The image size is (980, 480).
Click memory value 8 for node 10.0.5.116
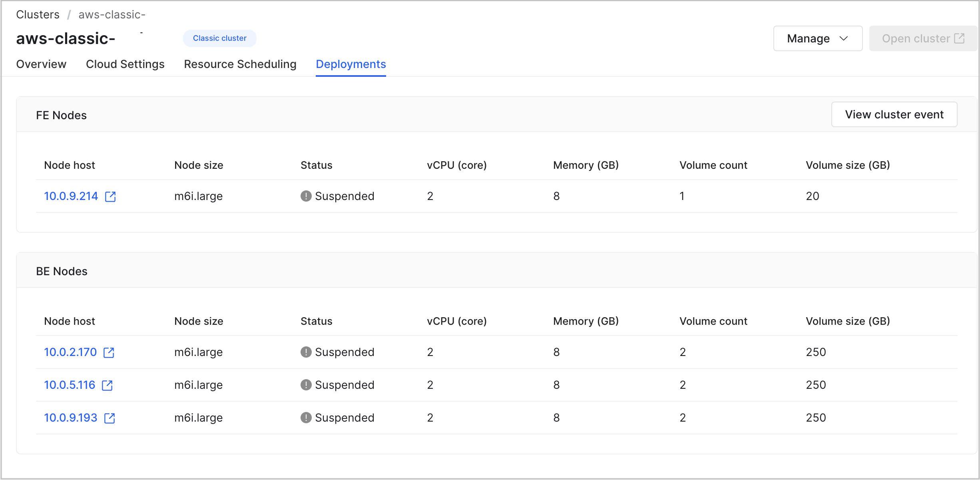(x=556, y=385)
